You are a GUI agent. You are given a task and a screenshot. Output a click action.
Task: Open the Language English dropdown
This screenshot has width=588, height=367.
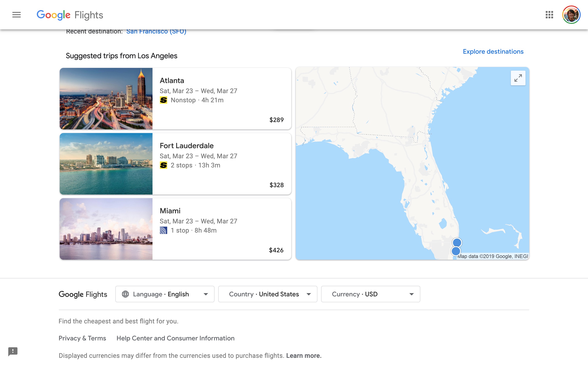point(164,294)
